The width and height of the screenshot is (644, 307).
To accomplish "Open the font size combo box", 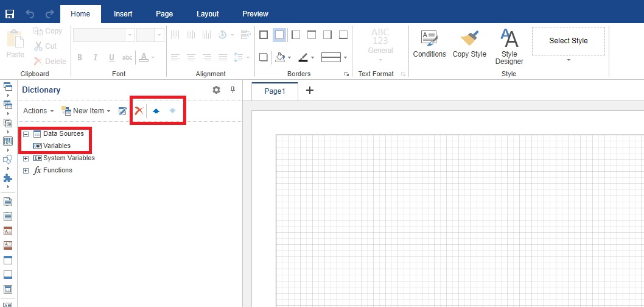I will coord(150,35).
